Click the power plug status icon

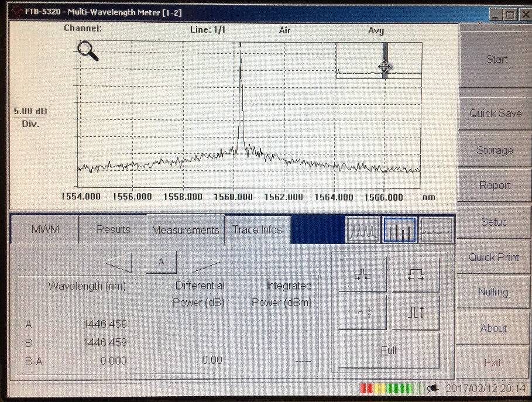point(434,389)
